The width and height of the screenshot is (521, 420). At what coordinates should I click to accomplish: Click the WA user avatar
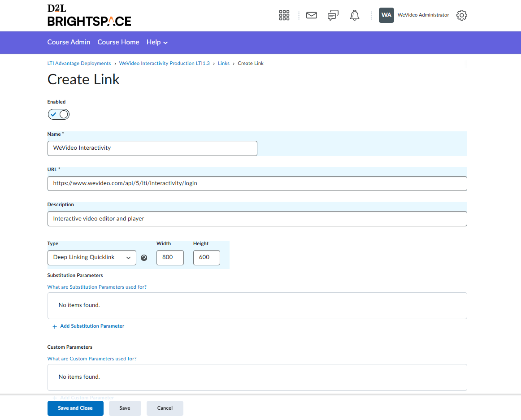tap(386, 15)
